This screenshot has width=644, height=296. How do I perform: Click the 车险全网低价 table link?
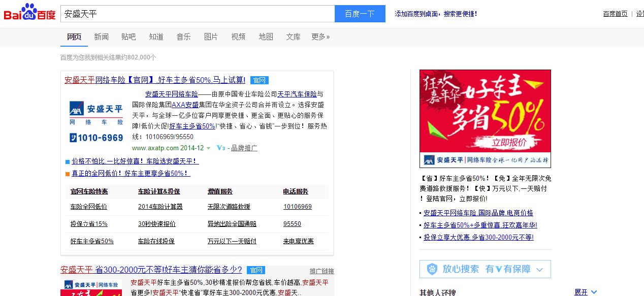pyautogui.click(x=89, y=207)
